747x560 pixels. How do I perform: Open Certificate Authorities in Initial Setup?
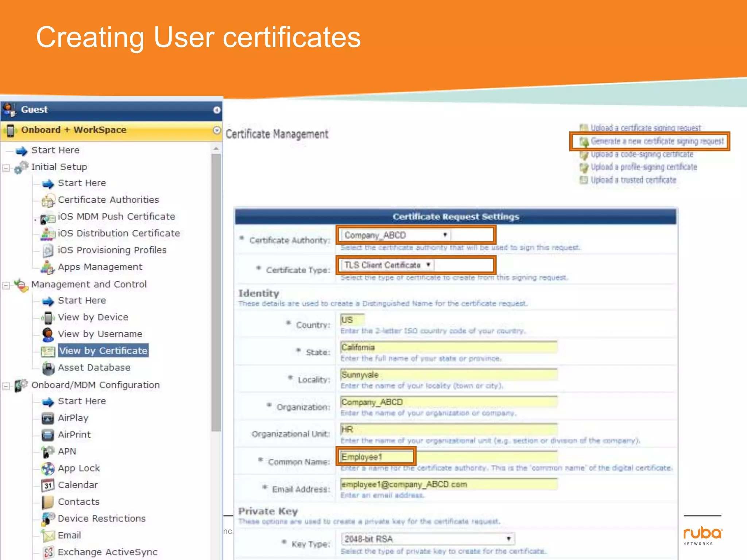coord(108,200)
